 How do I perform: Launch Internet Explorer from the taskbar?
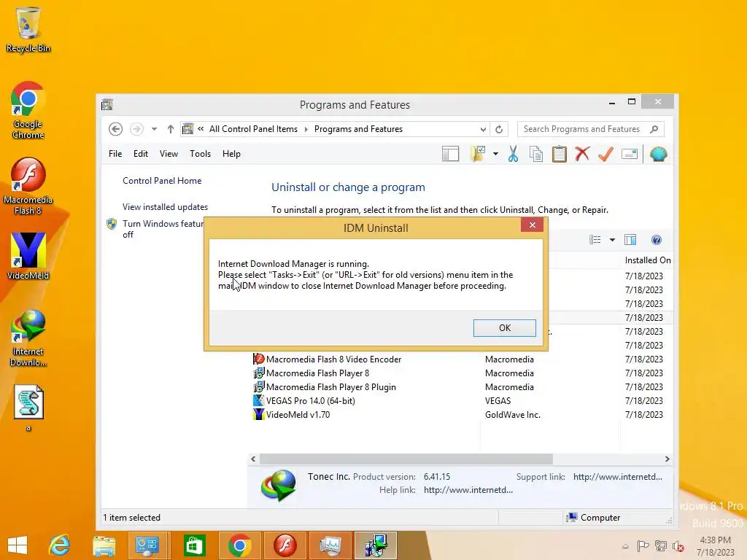pyautogui.click(x=60, y=545)
